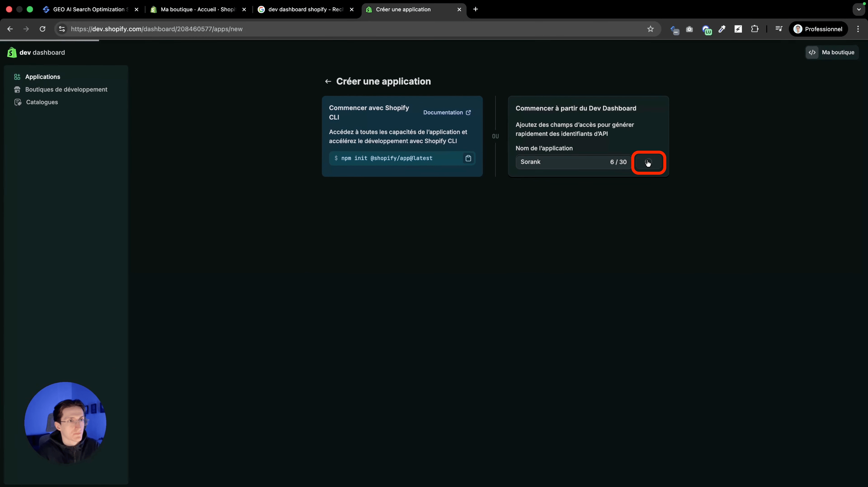Close the Ma boutique Accueil tab
The height and width of the screenshot is (487, 868).
(244, 9)
